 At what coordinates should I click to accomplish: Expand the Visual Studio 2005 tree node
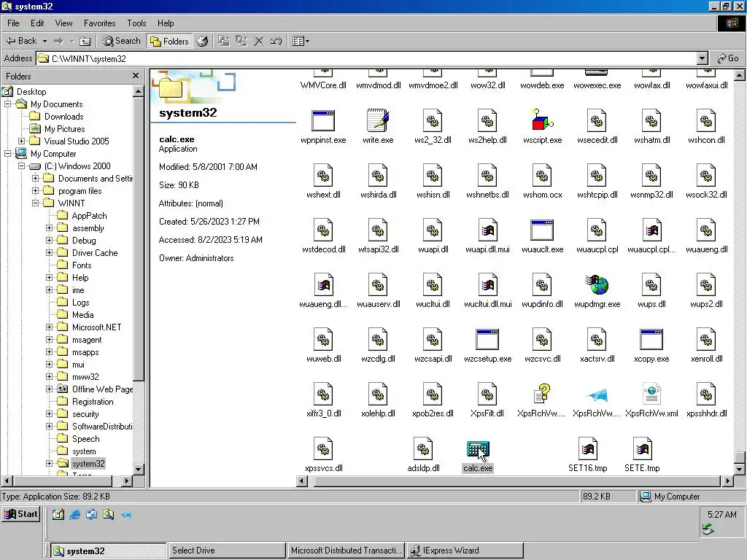[21, 141]
